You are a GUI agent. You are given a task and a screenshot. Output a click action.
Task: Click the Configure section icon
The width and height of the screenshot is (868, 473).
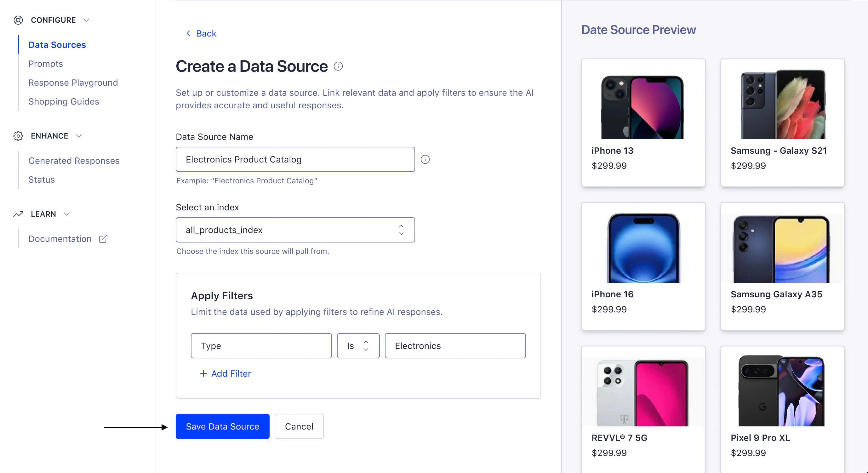coord(18,20)
